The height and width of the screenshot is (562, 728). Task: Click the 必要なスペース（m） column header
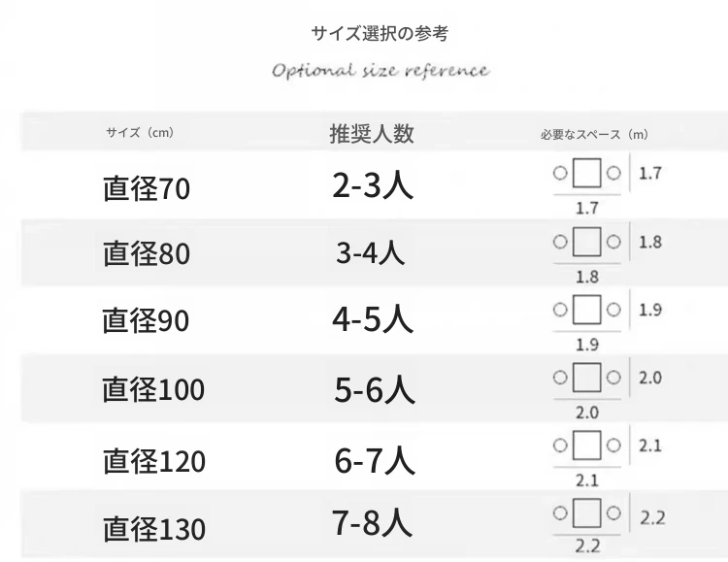[594, 135]
